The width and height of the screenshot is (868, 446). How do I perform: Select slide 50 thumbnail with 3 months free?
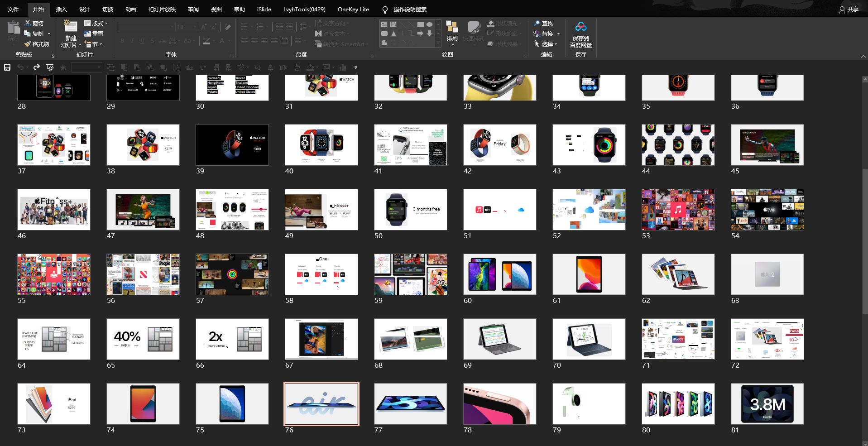[x=410, y=210]
